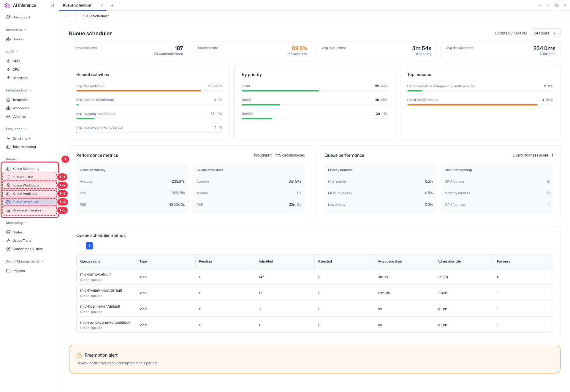Collapse the Kueue section

[13, 159]
